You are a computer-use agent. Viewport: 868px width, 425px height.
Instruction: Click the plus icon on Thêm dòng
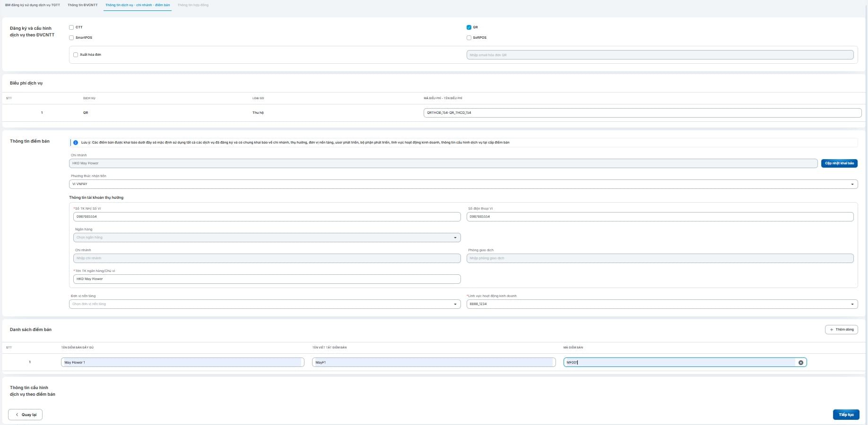pos(832,330)
